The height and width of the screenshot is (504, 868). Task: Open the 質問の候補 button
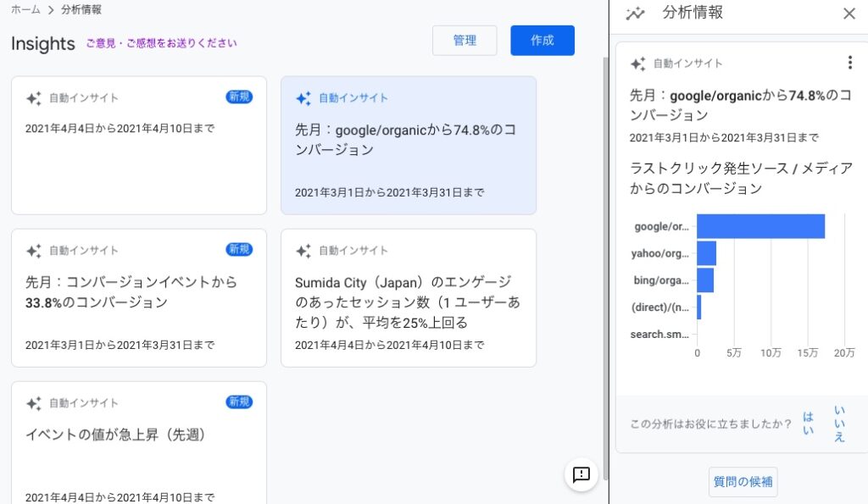[743, 482]
